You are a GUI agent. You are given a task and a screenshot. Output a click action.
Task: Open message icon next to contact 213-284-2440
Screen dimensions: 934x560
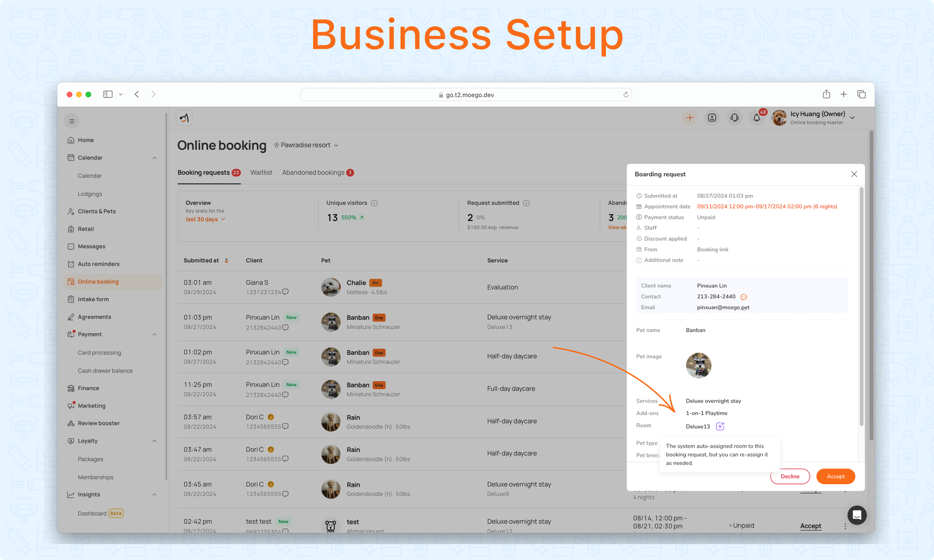[x=744, y=297]
